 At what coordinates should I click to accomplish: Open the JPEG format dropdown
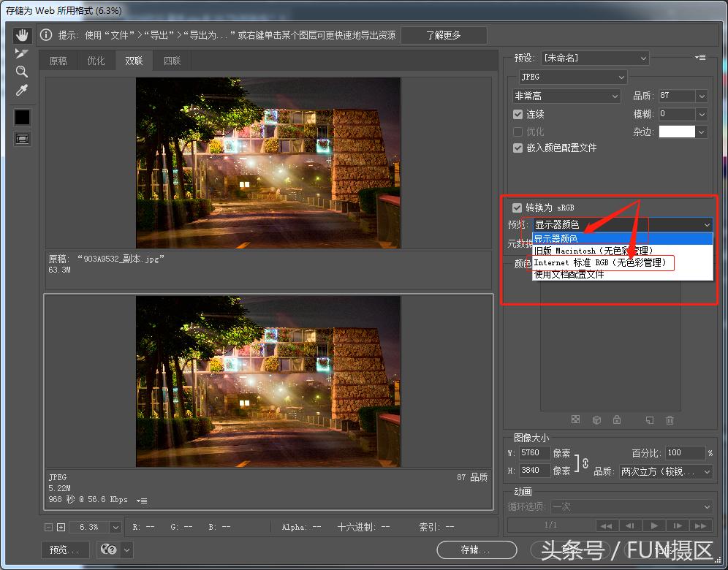tap(573, 77)
